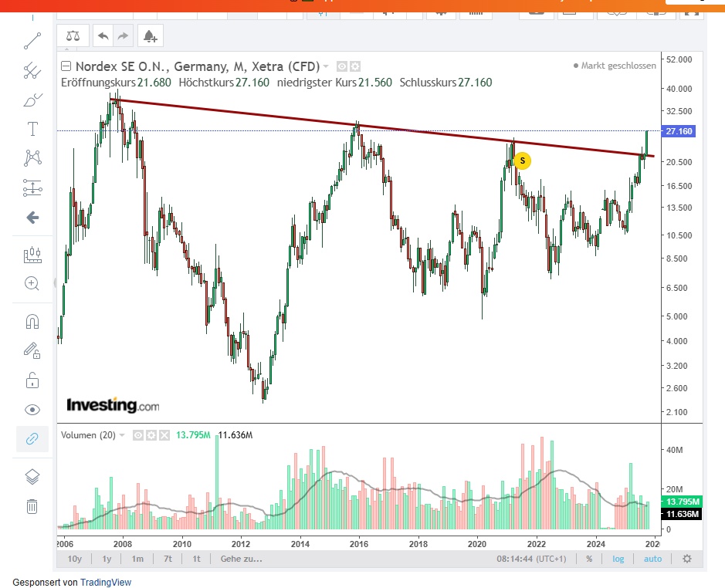Click the Höchstkurs 27.160 value

click(x=252, y=83)
